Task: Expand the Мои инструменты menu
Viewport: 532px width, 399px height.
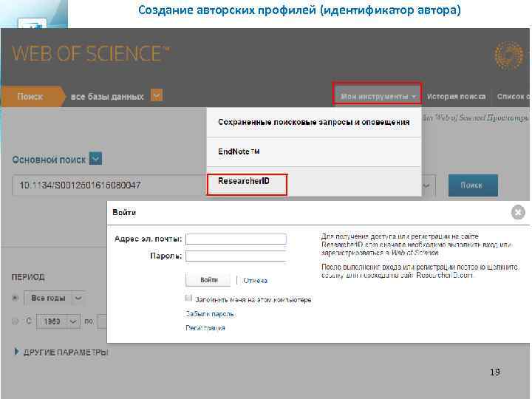Action: (x=378, y=96)
